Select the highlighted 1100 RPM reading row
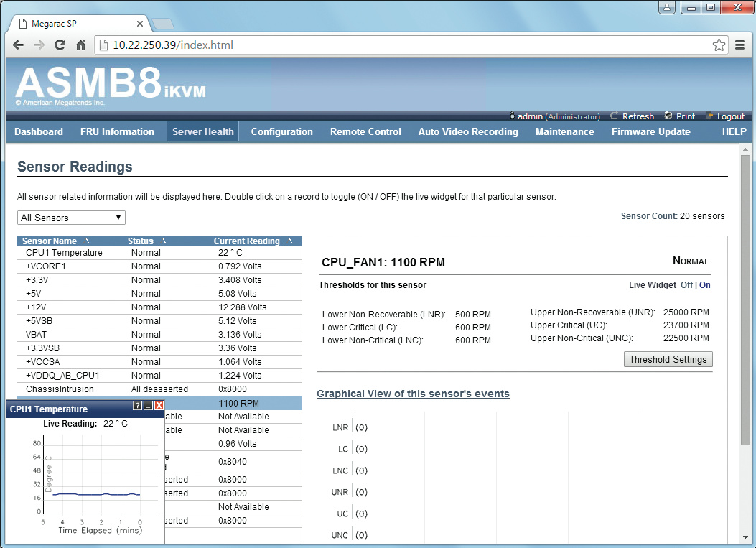Viewport: 756px width, 548px height. coord(234,404)
